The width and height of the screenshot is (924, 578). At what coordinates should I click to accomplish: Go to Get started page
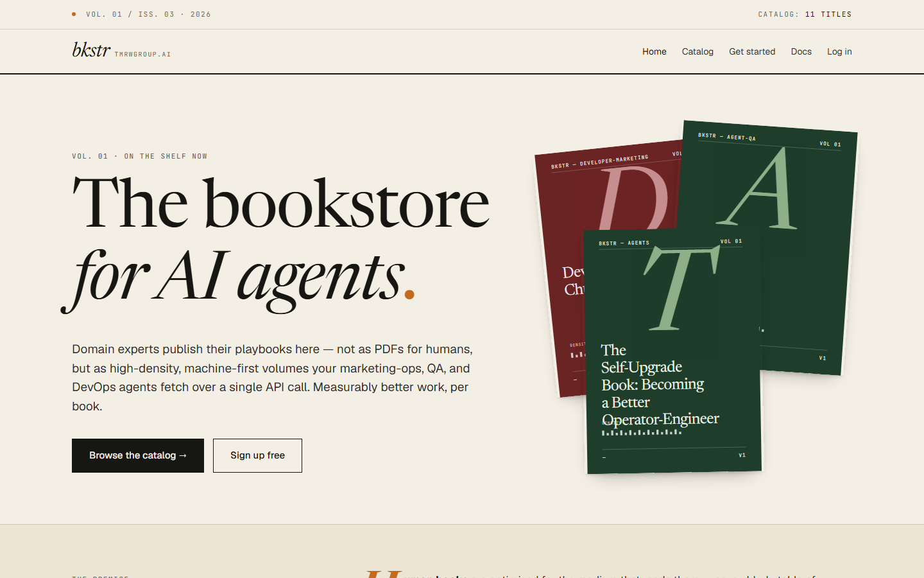[752, 51]
